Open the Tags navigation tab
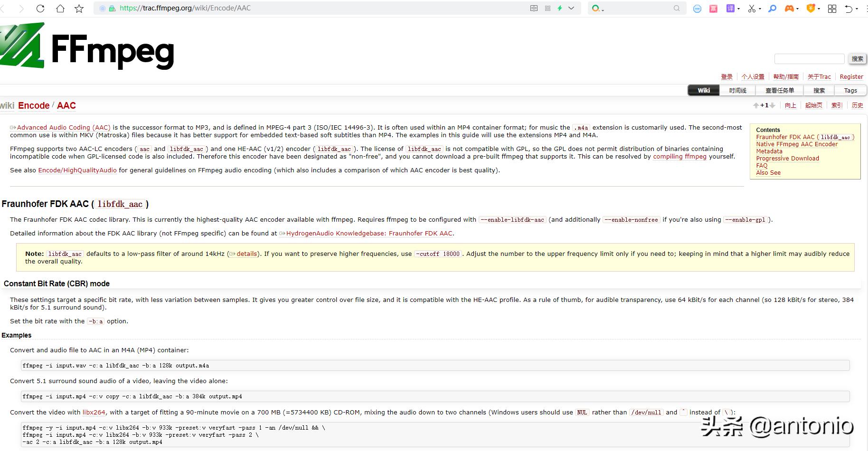 (850, 90)
